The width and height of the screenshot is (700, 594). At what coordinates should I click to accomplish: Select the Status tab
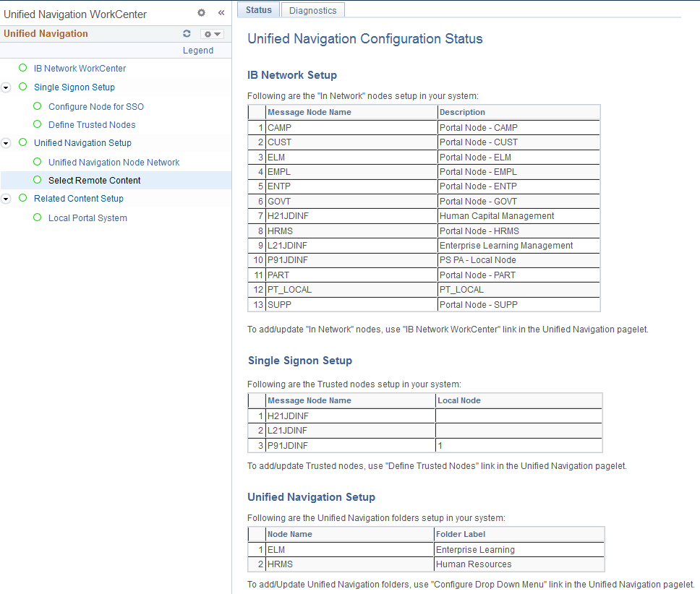click(258, 9)
